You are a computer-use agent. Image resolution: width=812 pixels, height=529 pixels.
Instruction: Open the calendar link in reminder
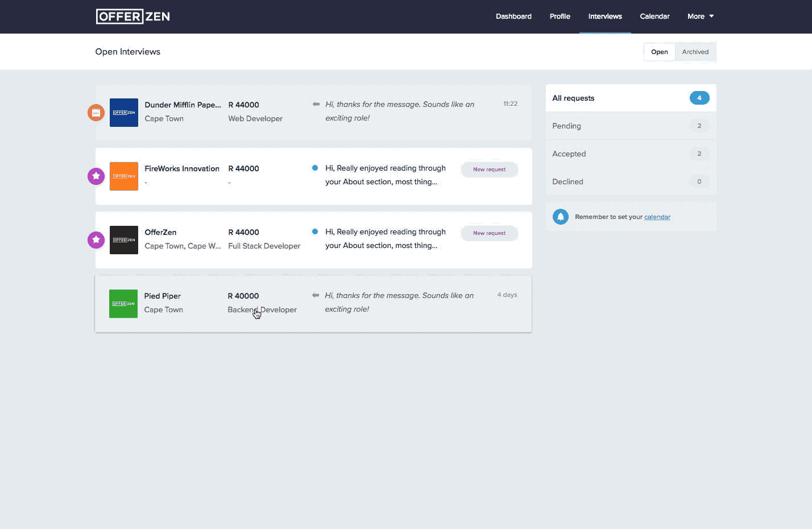(657, 217)
